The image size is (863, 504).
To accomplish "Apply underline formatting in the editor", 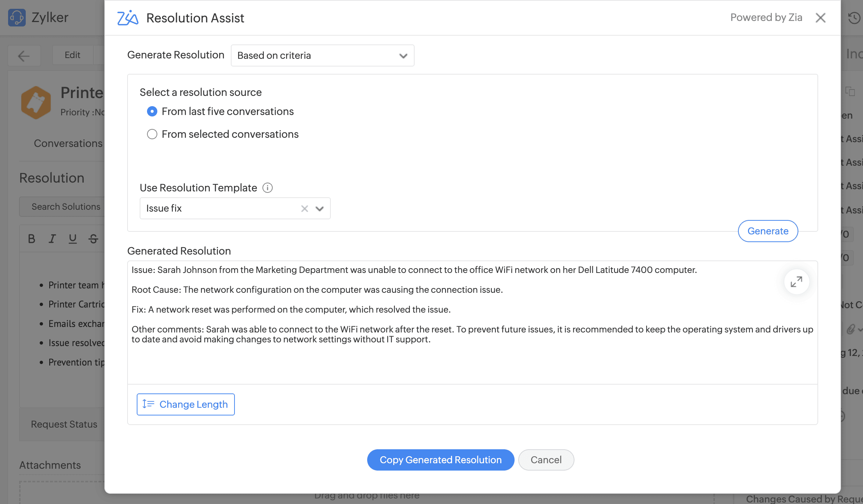I will click(72, 238).
